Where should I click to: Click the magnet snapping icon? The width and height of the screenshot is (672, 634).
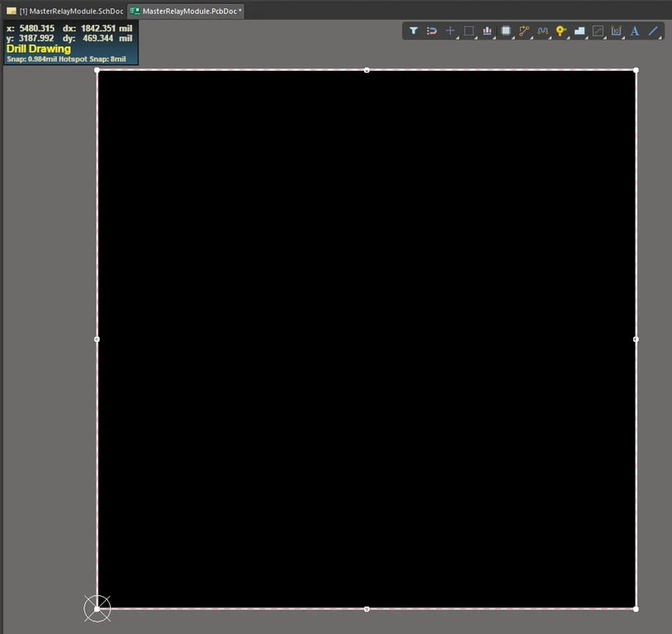click(432, 31)
